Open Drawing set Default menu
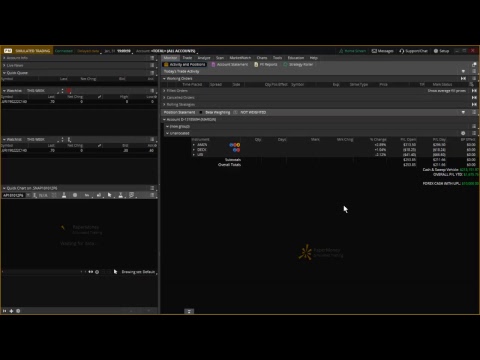Viewport: 480px width, 360px height. (139, 272)
